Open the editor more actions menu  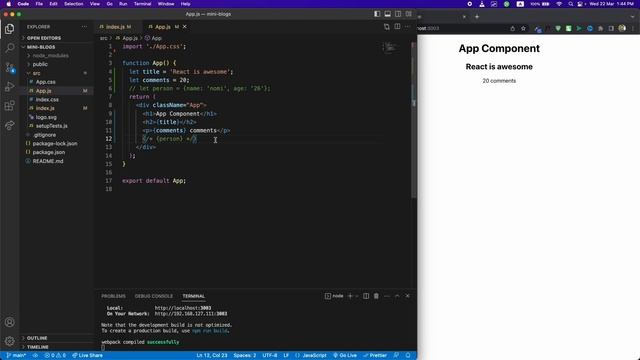407,27
